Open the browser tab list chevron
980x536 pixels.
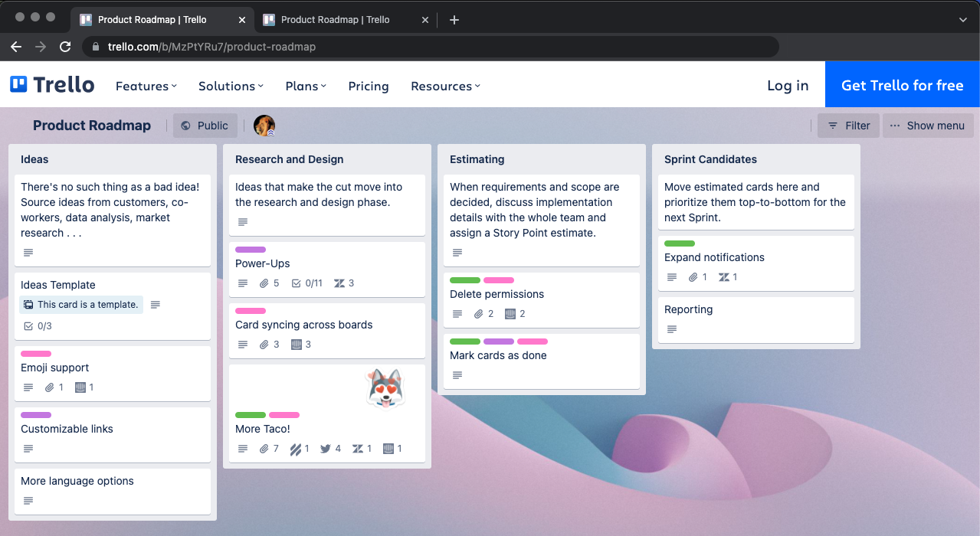963,20
